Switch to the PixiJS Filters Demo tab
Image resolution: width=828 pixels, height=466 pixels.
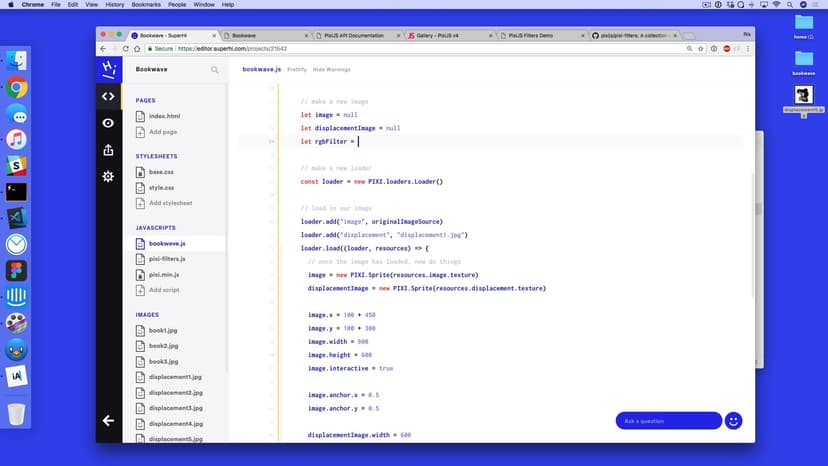click(x=530, y=35)
